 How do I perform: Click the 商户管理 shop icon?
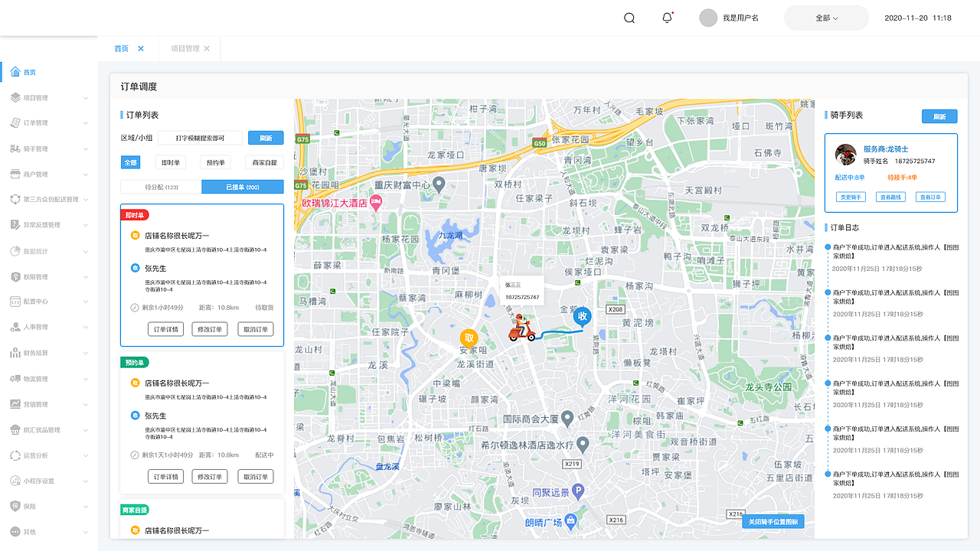tap(15, 174)
